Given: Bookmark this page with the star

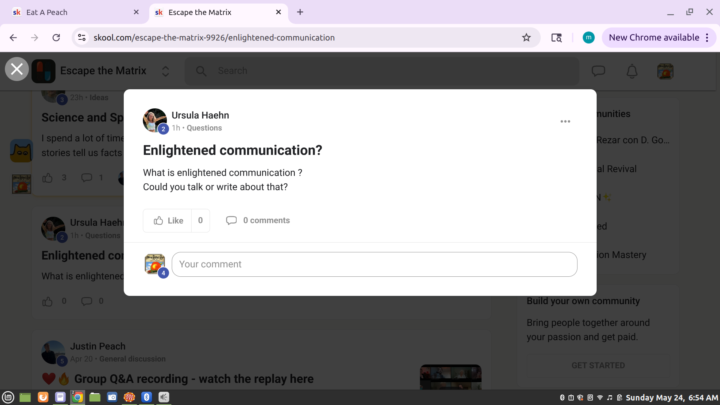Looking at the screenshot, I should 526,38.
